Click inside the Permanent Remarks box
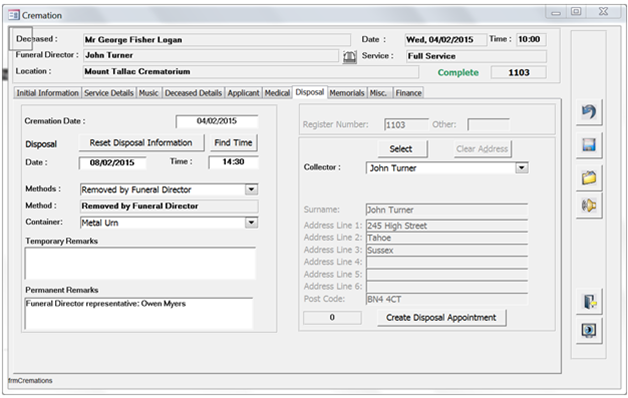 click(x=139, y=314)
